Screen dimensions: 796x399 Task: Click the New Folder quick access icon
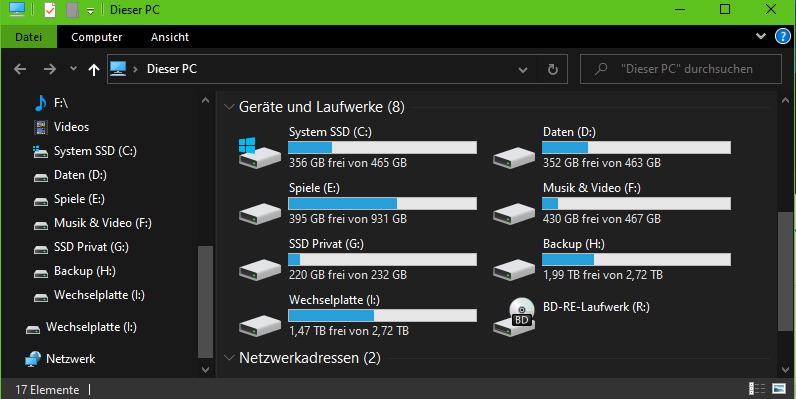click(73, 10)
